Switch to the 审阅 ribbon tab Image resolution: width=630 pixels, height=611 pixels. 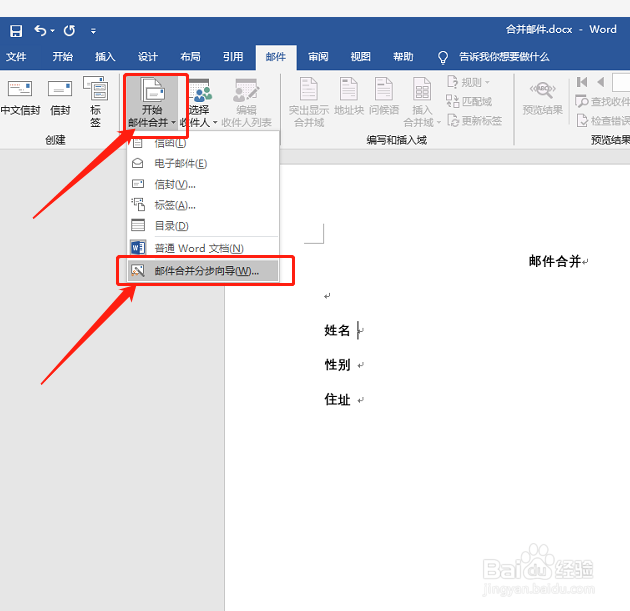tap(318, 57)
